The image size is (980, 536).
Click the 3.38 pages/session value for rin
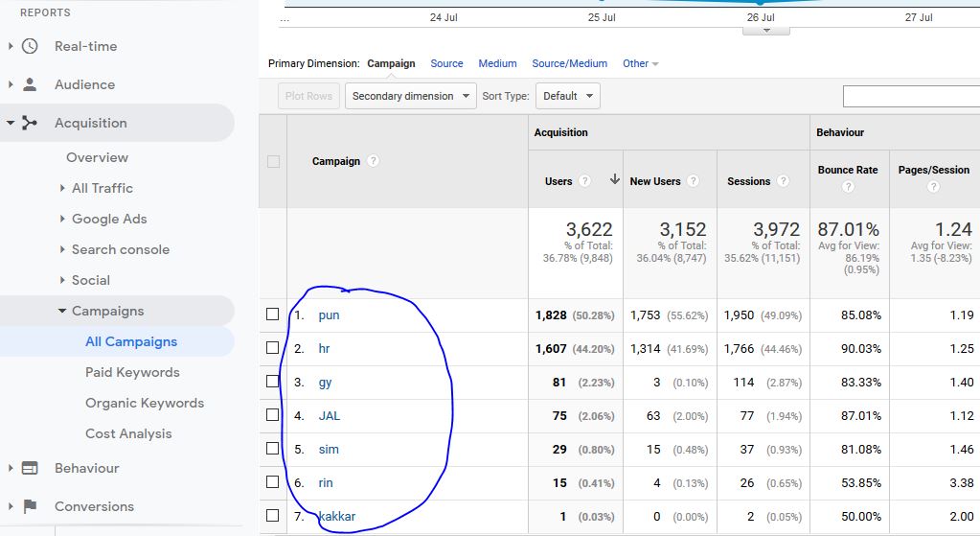pos(961,483)
